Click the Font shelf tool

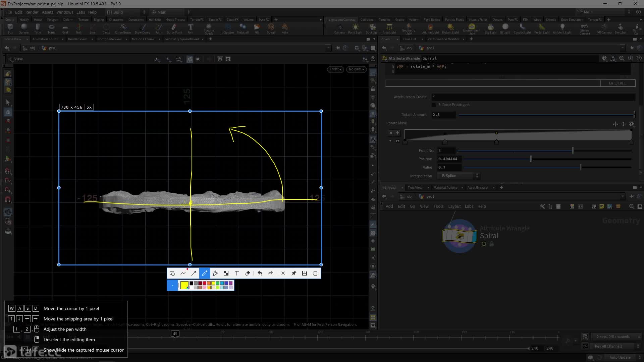[191, 28]
